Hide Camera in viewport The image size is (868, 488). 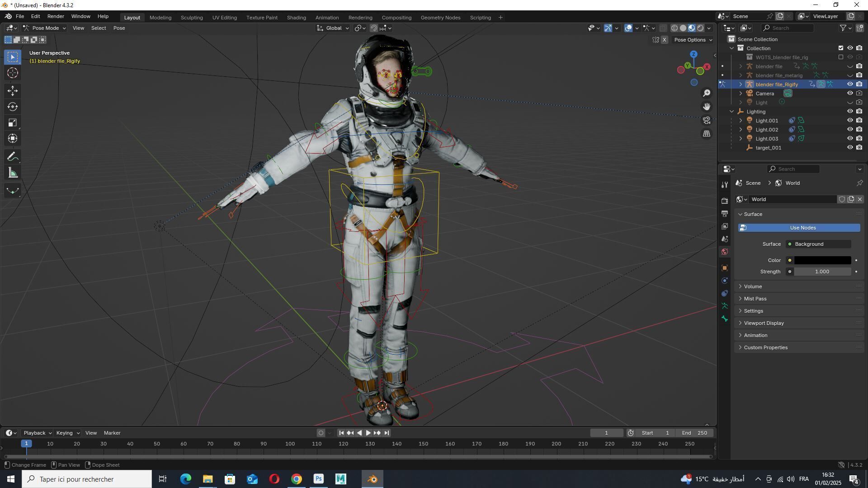[x=850, y=94]
